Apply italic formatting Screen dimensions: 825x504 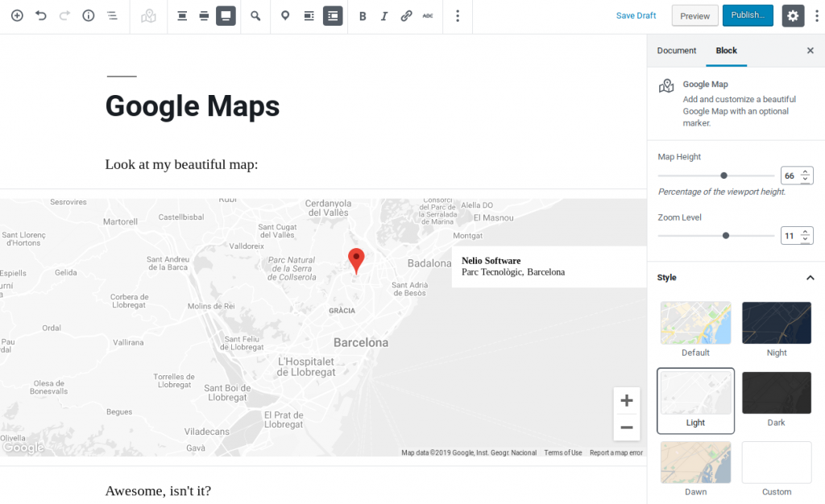pos(384,16)
